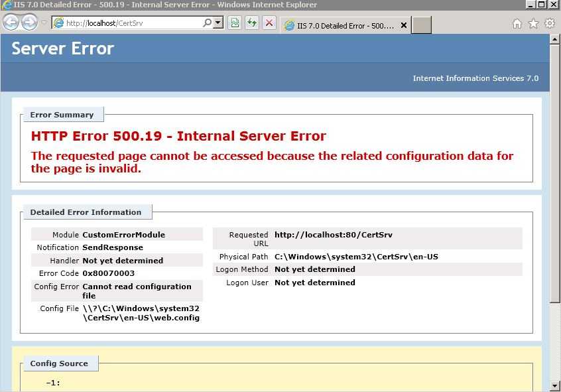561x392 pixels.
Task: Click the vertical scrollbar down arrow
Action: click(x=554, y=386)
